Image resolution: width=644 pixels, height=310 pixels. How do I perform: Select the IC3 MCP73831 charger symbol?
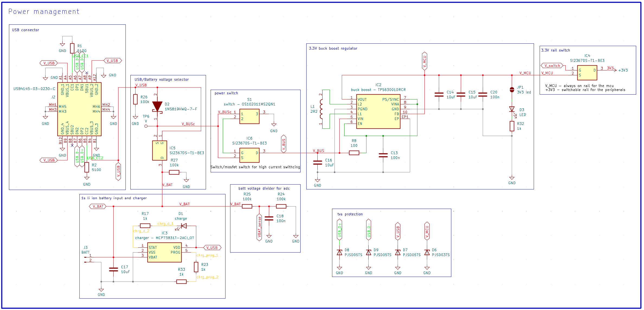point(165,252)
